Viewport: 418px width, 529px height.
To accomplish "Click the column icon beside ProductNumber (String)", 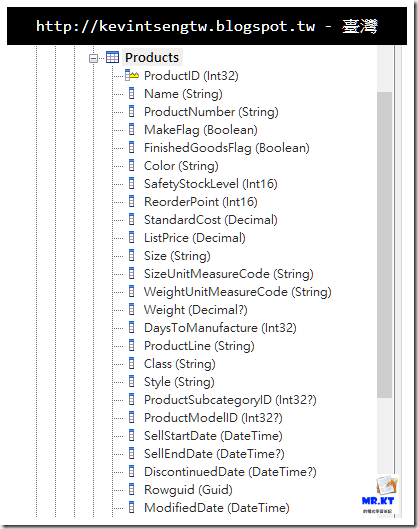I will coord(132,111).
